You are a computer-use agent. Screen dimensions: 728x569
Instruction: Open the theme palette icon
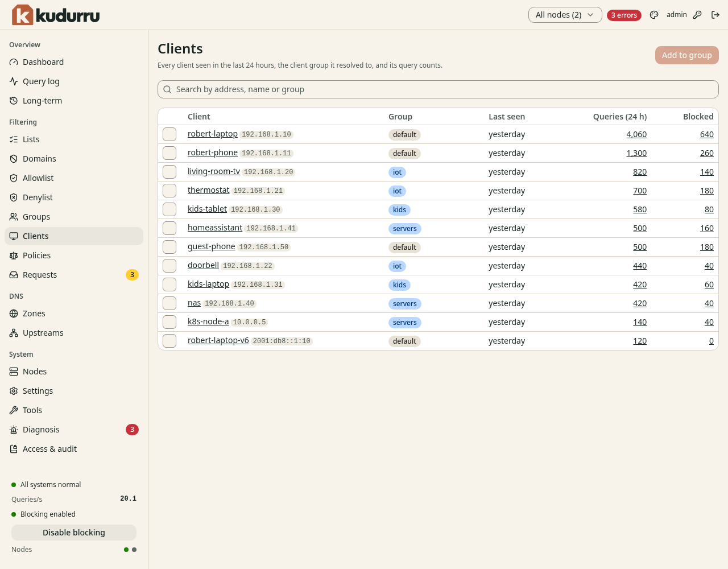point(654,15)
